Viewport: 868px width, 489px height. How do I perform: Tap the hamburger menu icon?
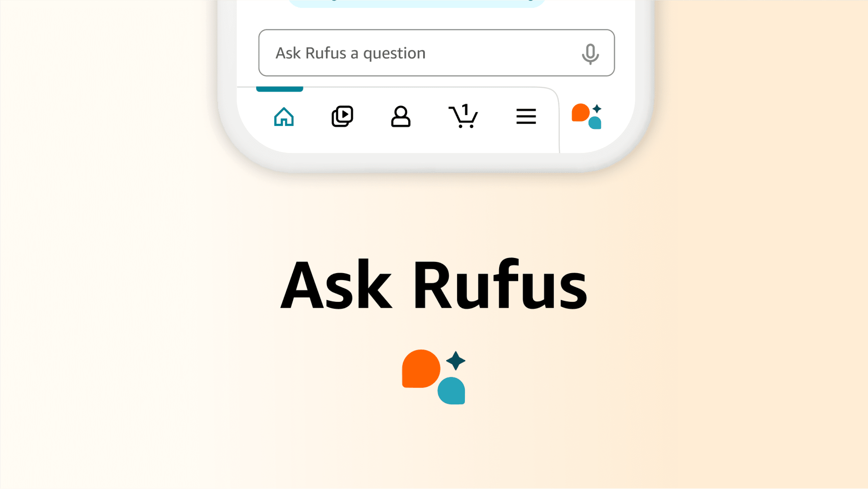click(525, 116)
